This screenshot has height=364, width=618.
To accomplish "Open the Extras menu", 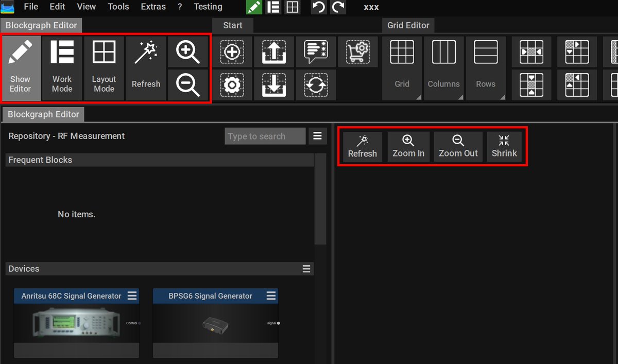I will 153,7.
